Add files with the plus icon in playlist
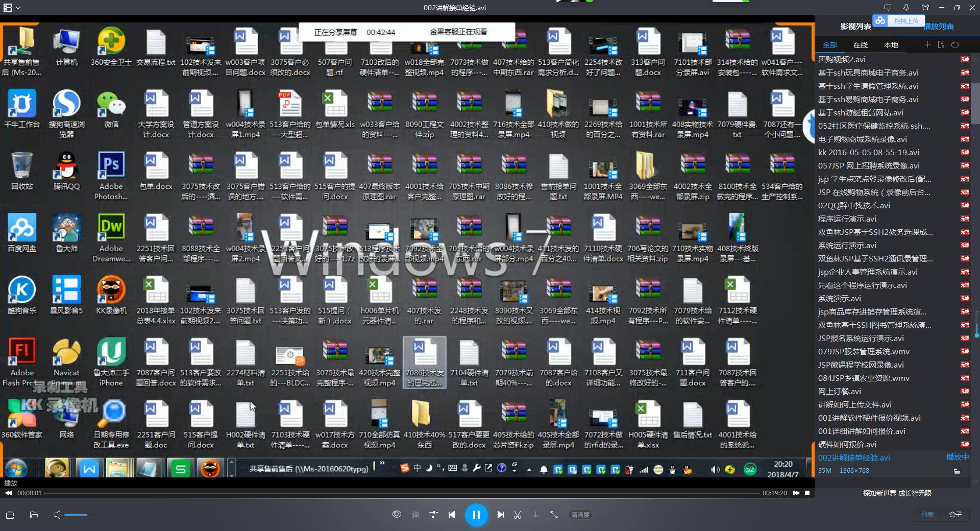The image size is (980, 531). point(927,44)
